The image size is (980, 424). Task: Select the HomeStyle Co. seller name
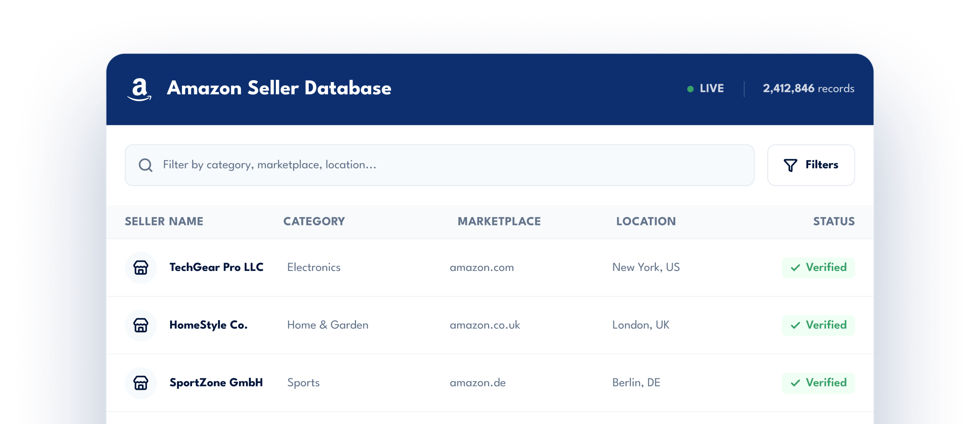(208, 325)
